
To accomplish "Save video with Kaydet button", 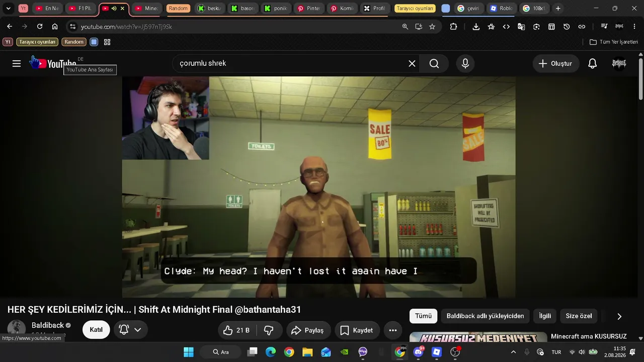I will click(x=357, y=330).
